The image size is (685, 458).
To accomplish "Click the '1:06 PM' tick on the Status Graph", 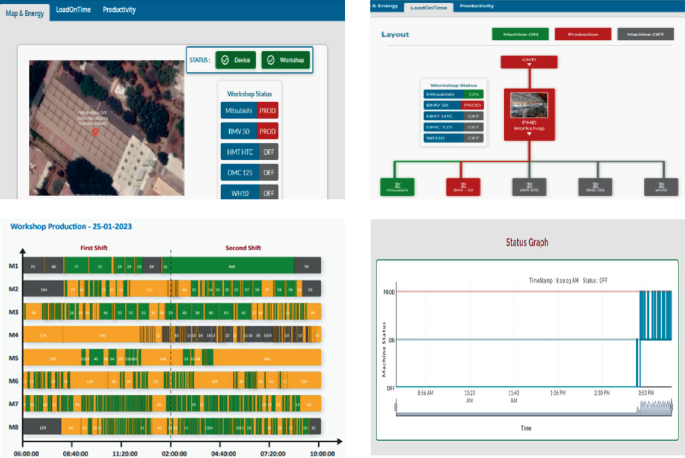I will coord(557,393).
